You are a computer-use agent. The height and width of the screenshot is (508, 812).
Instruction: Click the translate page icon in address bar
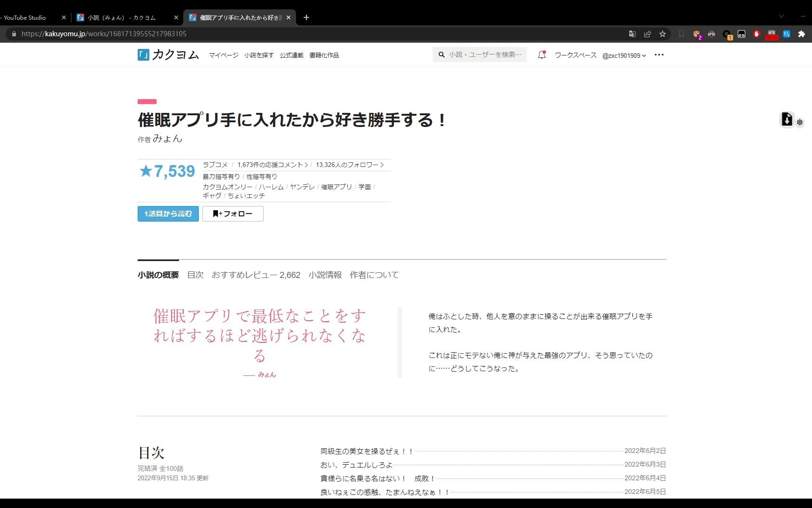click(632, 34)
